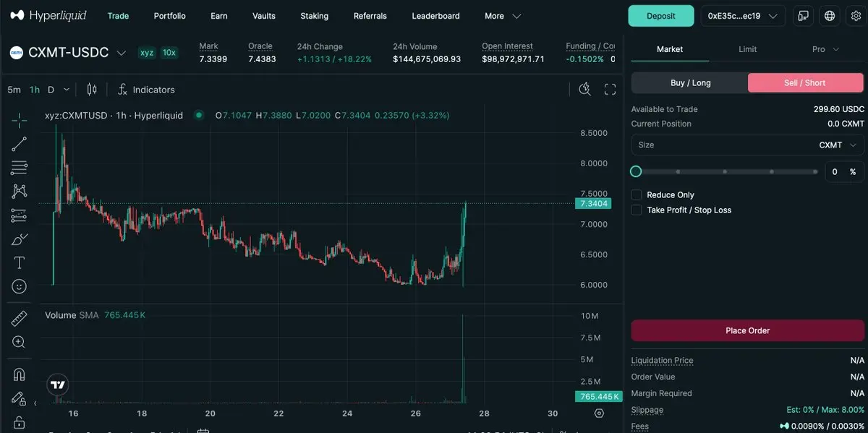Switch to Sell / Short side
Image resolution: width=868 pixels, height=433 pixels.
tap(805, 82)
